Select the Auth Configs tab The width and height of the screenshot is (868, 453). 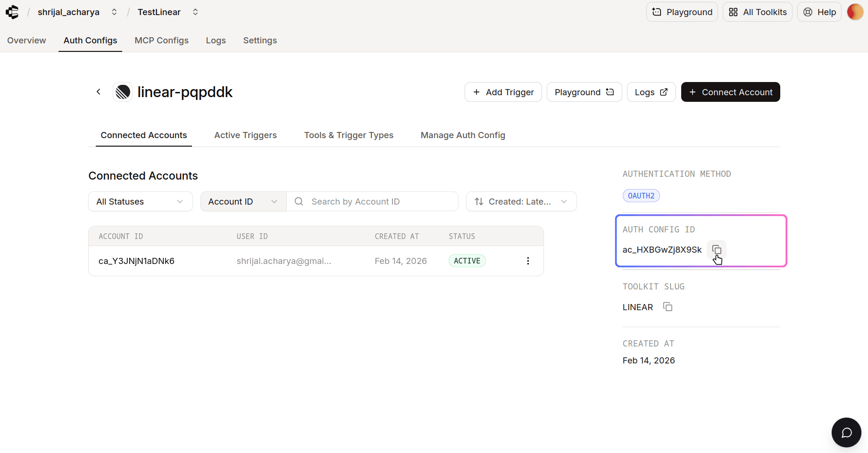(90, 41)
